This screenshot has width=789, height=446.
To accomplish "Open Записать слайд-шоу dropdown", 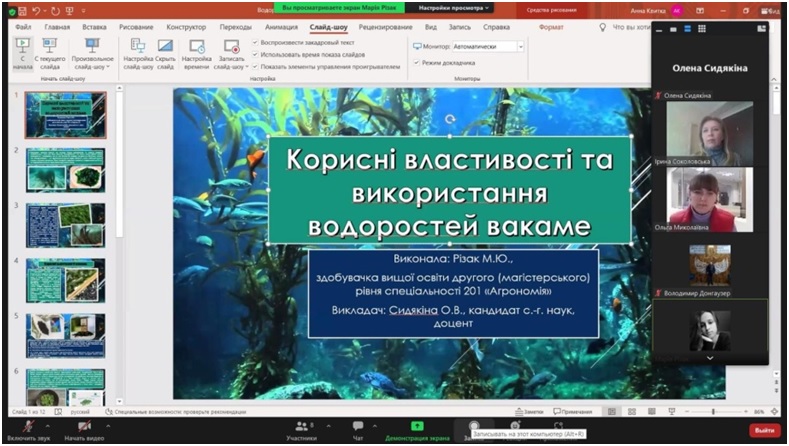I will (x=231, y=54).
